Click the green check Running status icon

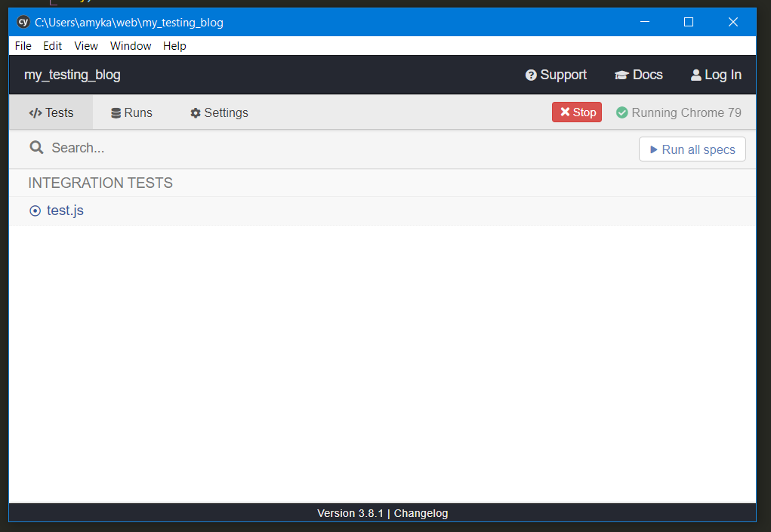click(x=622, y=112)
